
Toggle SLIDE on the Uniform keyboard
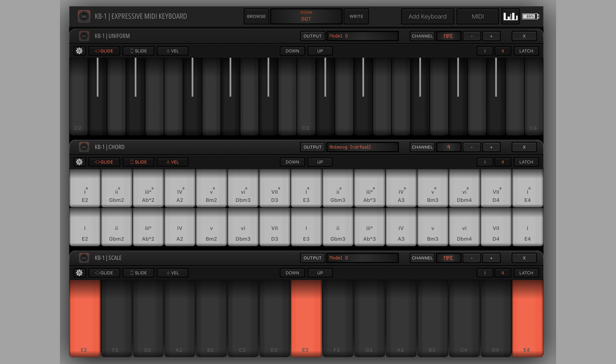pos(138,51)
